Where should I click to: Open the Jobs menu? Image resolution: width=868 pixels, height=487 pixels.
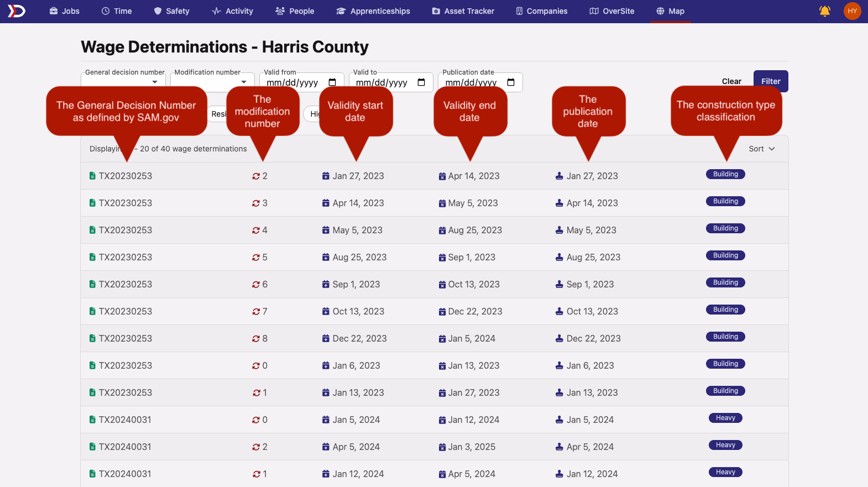tap(65, 11)
